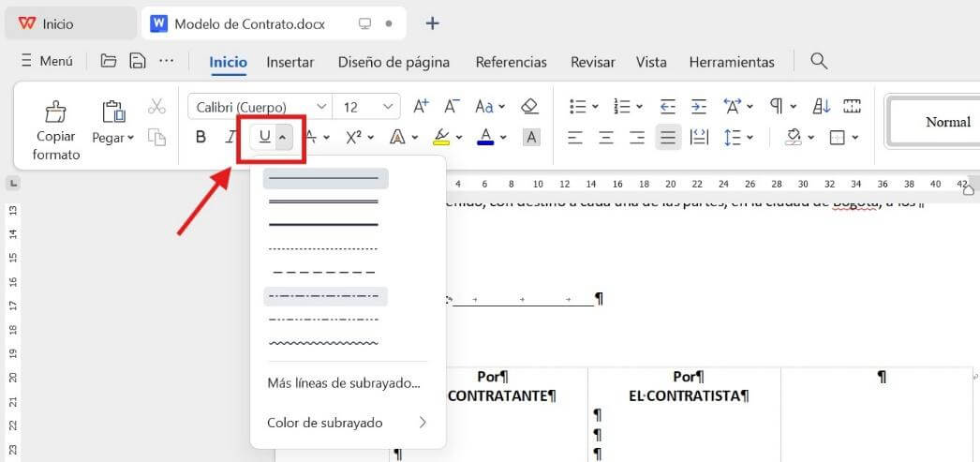
Task: Cut selection with the scissors icon
Action: 156,106
